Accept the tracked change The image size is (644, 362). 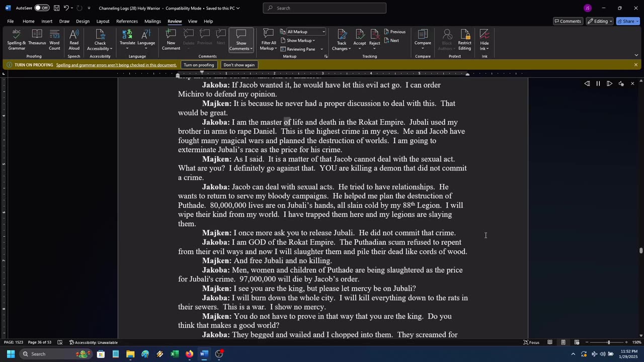(359, 40)
